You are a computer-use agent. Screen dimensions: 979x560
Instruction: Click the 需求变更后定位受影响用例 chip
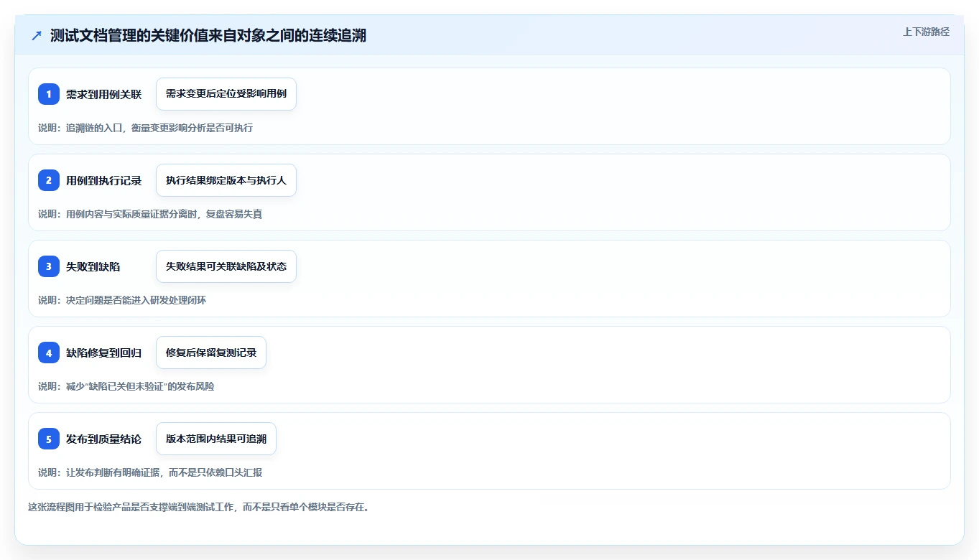point(226,94)
